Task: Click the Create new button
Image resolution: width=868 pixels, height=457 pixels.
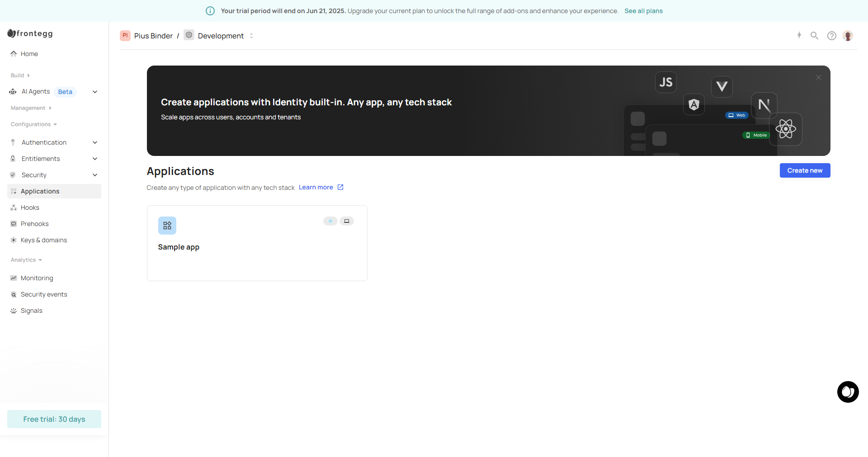Action: click(x=805, y=170)
